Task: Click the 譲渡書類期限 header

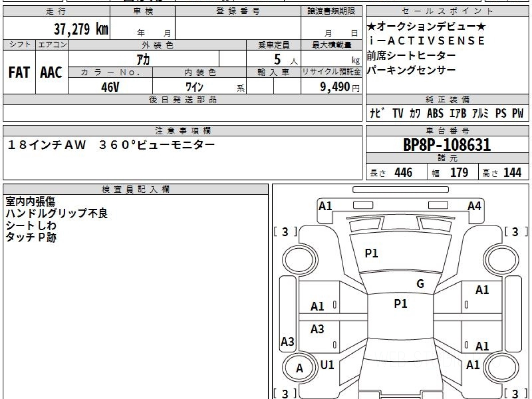Action: click(x=331, y=11)
